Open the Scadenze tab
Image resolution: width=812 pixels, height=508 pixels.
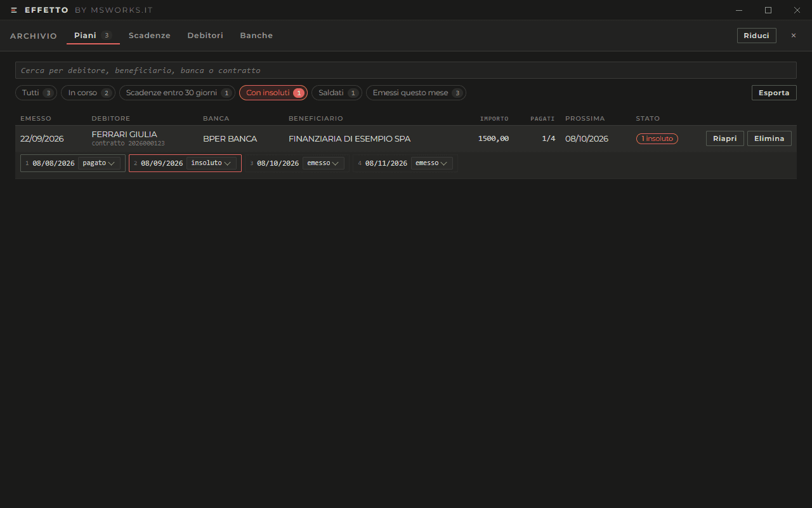[150, 36]
